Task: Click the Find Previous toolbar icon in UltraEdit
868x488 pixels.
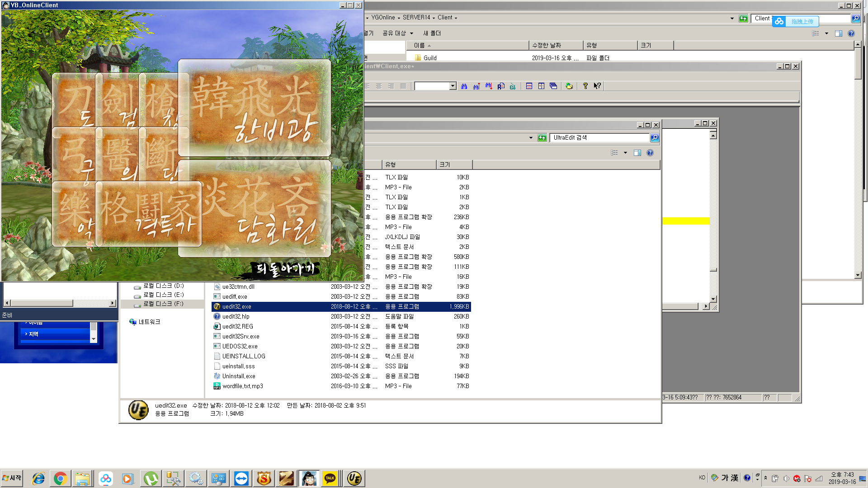Action: click(x=476, y=86)
